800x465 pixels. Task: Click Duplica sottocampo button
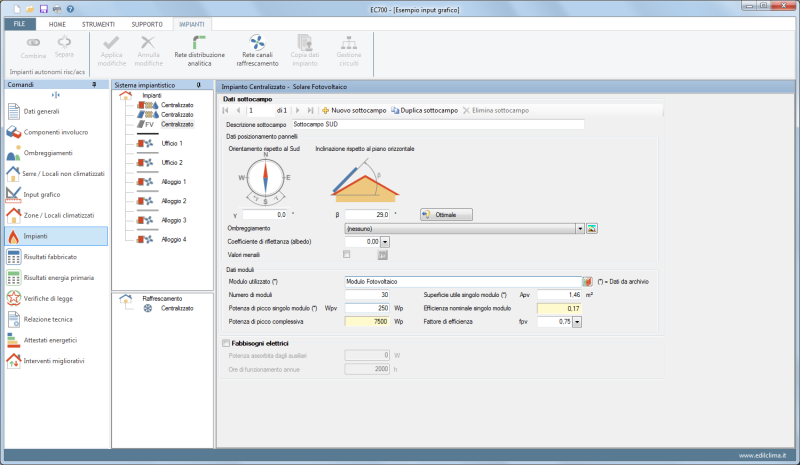click(424, 110)
